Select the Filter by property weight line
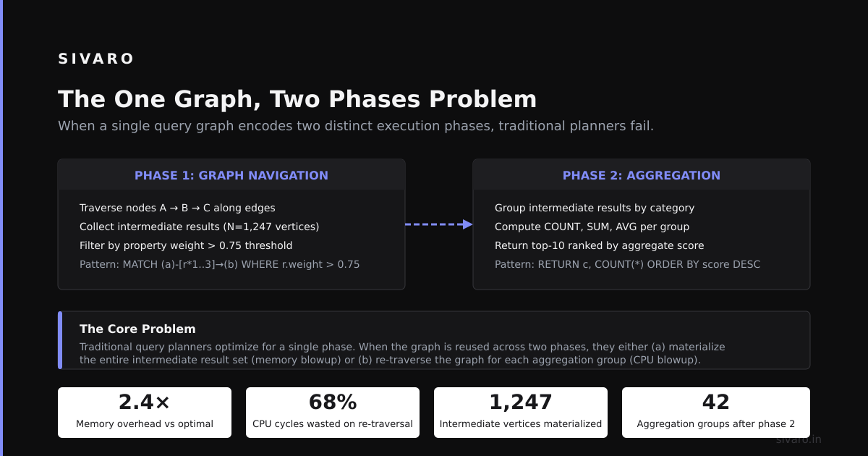868x456 pixels. 186,245
